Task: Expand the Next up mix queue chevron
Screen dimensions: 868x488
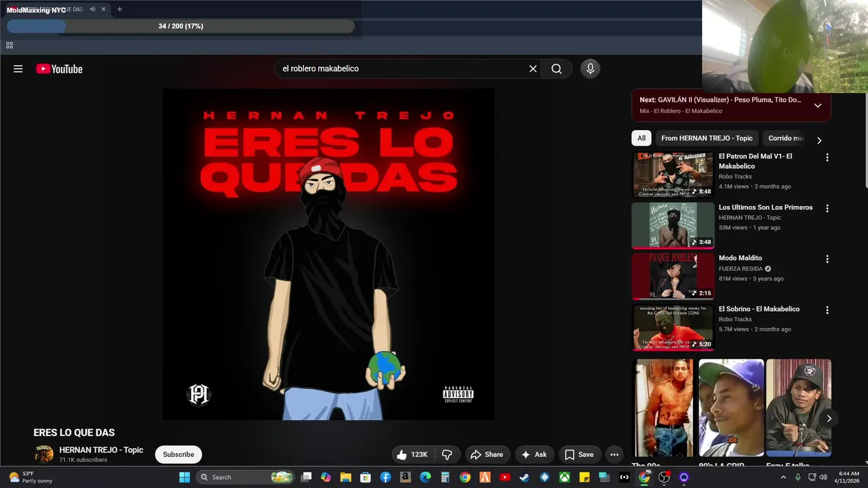Action: pos(818,105)
